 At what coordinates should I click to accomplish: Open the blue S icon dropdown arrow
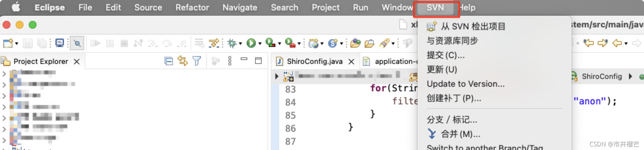pyautogui.click(x=342, y=43)
